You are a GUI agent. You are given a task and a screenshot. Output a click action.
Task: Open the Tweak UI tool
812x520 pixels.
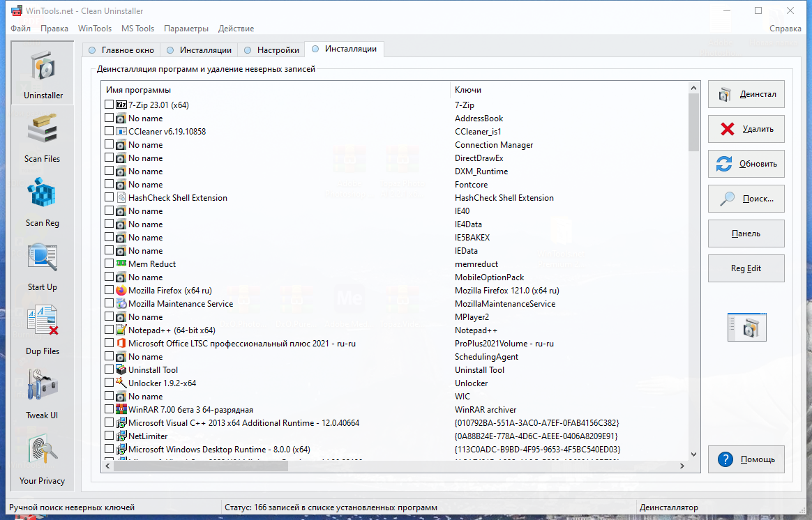click(43, 395)
